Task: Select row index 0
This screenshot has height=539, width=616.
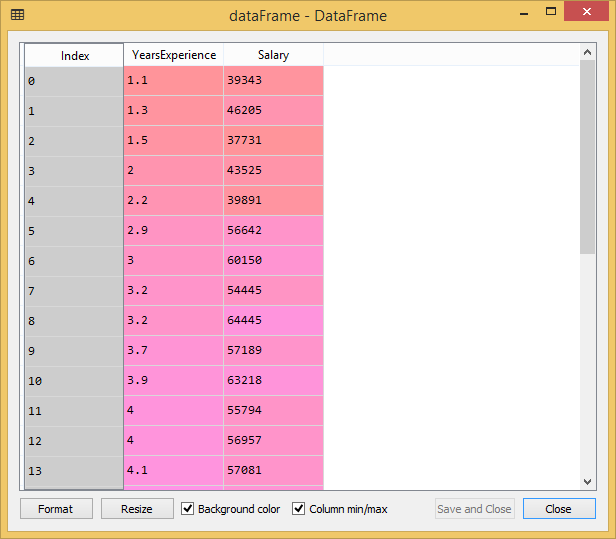Action: [74, 81]
